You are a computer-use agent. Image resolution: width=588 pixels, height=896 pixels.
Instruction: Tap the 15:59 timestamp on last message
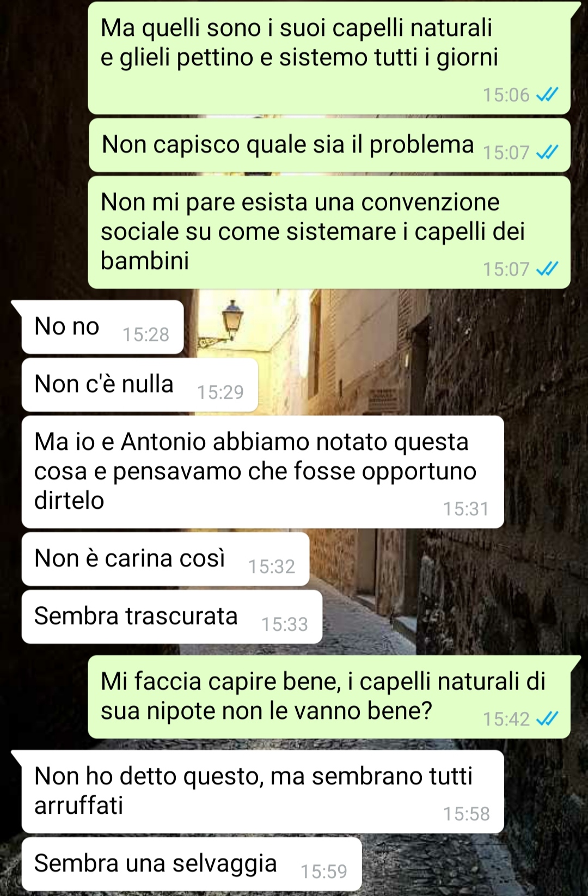[324, 871]
